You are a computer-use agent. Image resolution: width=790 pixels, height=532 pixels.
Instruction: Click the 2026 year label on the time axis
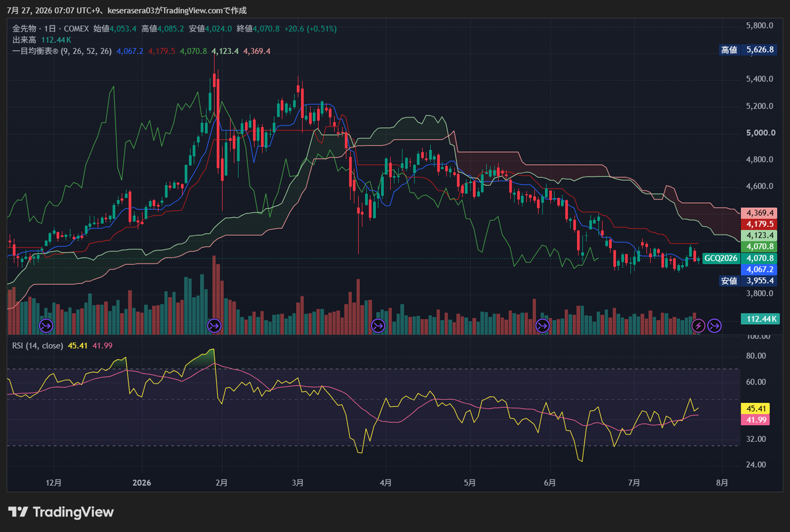point(142,482)
